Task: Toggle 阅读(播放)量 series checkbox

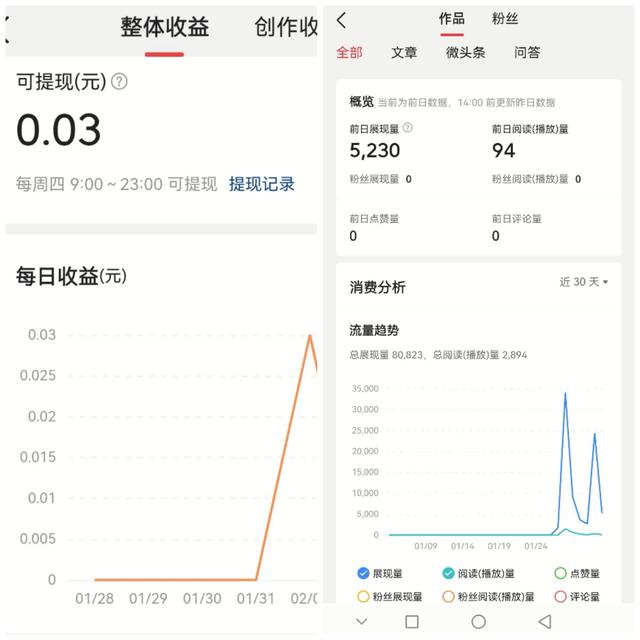Action: (449, 574)
